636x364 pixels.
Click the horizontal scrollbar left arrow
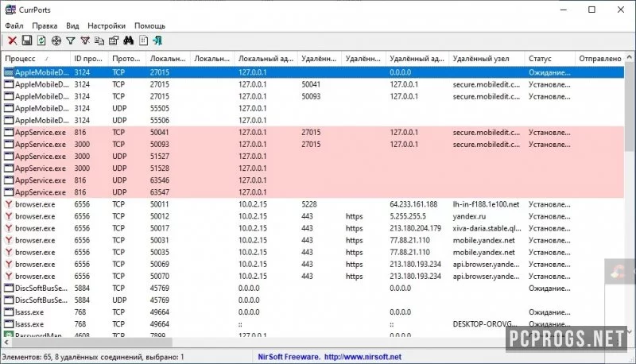click(x=6, y=343)
